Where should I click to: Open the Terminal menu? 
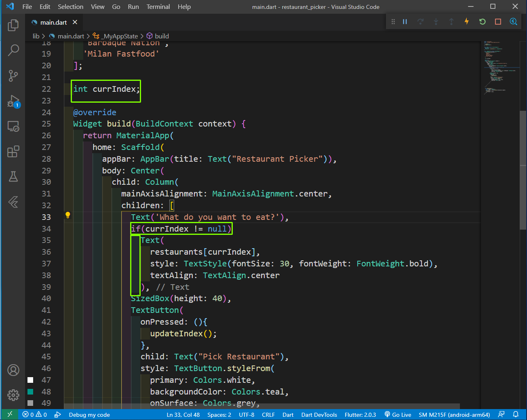[x=158, y=7]
